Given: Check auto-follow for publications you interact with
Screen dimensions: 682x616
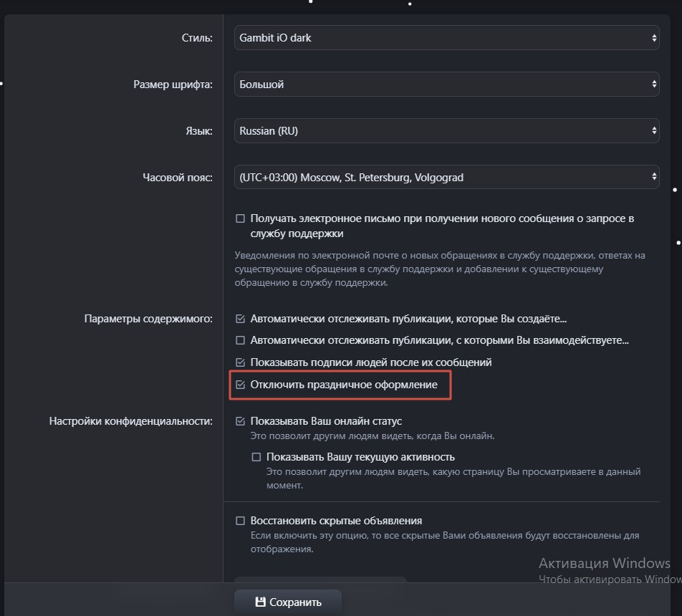Looking at the screenshot, I should 241,340.
